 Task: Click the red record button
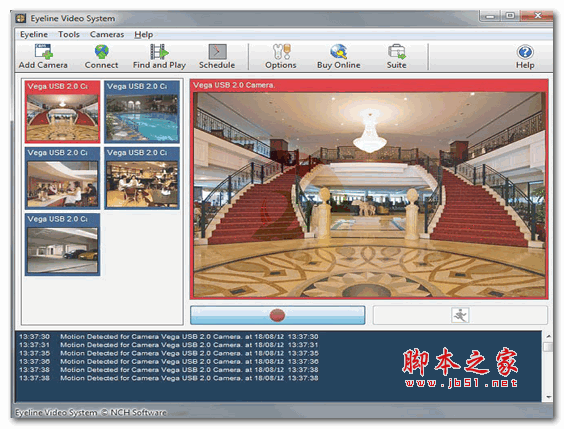(x=277, y=315)
